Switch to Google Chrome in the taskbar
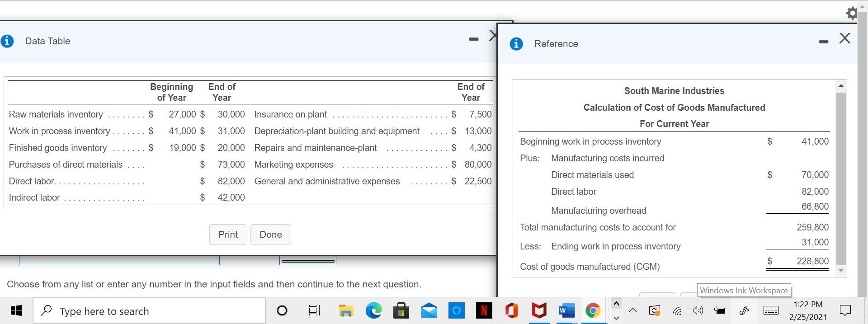 coord(593,310)
